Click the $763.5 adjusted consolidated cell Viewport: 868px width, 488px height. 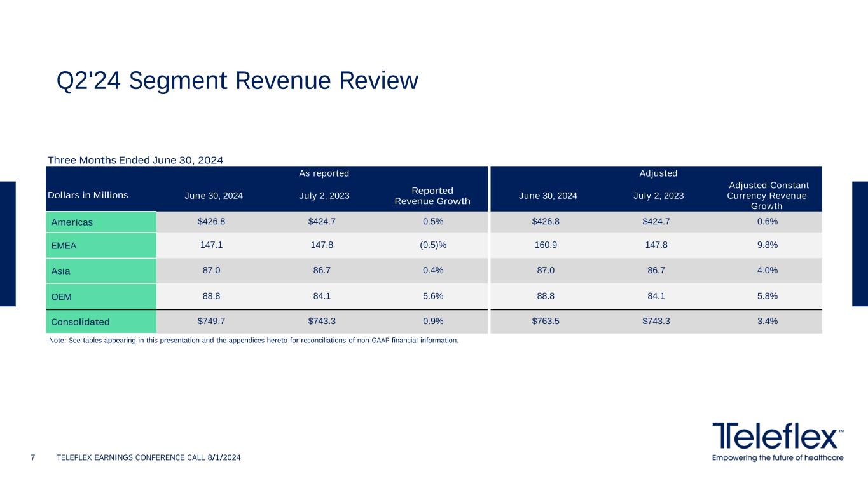pos(548,321)
